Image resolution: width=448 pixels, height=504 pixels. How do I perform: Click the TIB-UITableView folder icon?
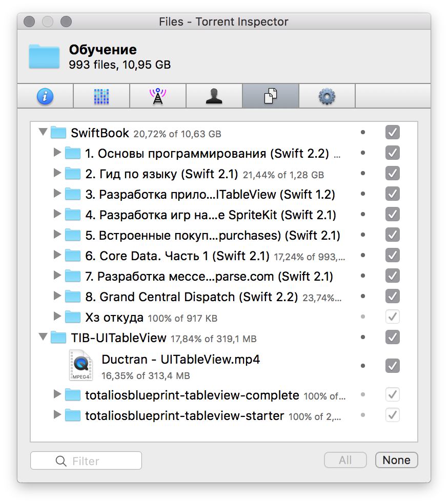pyautogui.click(x=58, y=337)
